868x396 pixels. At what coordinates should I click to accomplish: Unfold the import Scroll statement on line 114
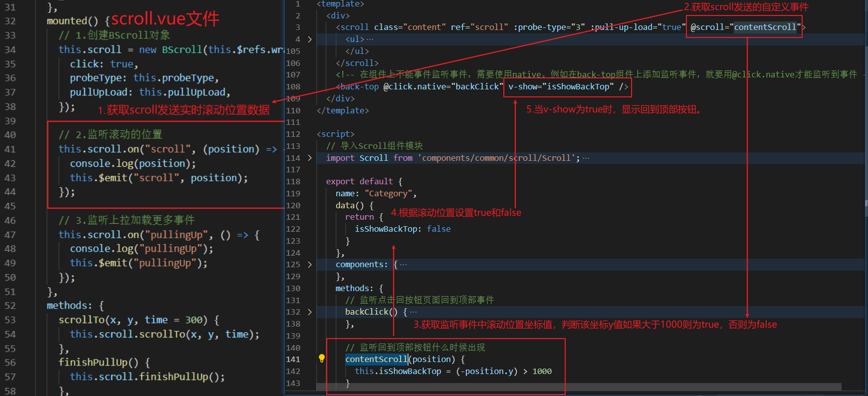point(310,158)
